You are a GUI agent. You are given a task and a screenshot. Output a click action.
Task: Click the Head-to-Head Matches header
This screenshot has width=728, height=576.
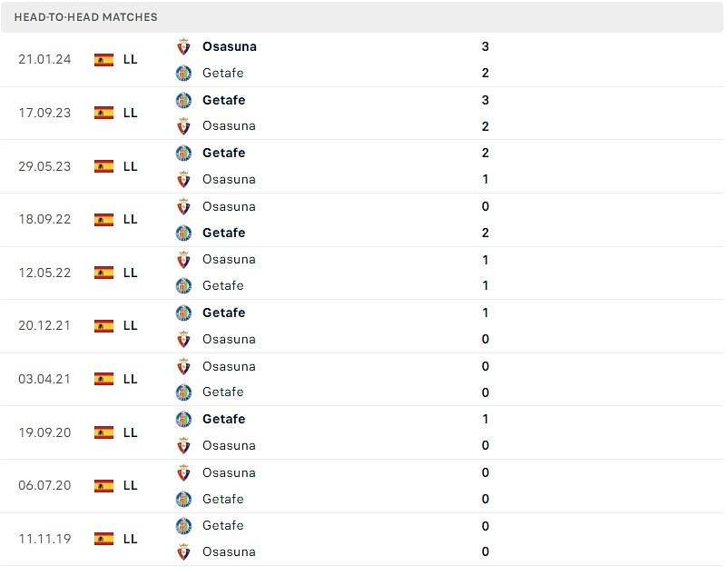(86, 17)
